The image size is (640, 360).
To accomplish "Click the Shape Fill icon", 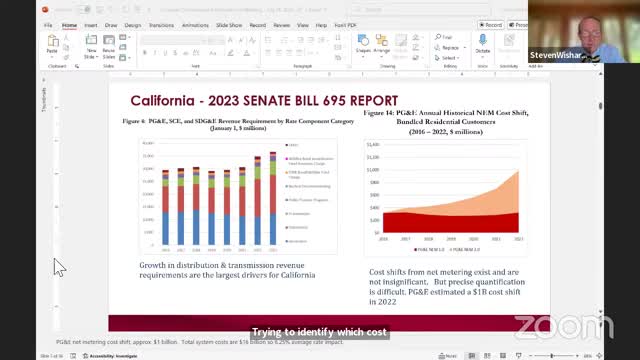I will [416, 38].
